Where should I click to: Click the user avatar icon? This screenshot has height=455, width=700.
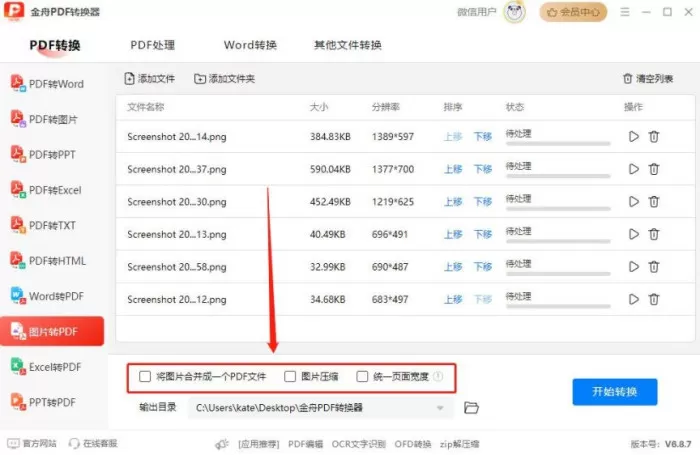point(514,12)
